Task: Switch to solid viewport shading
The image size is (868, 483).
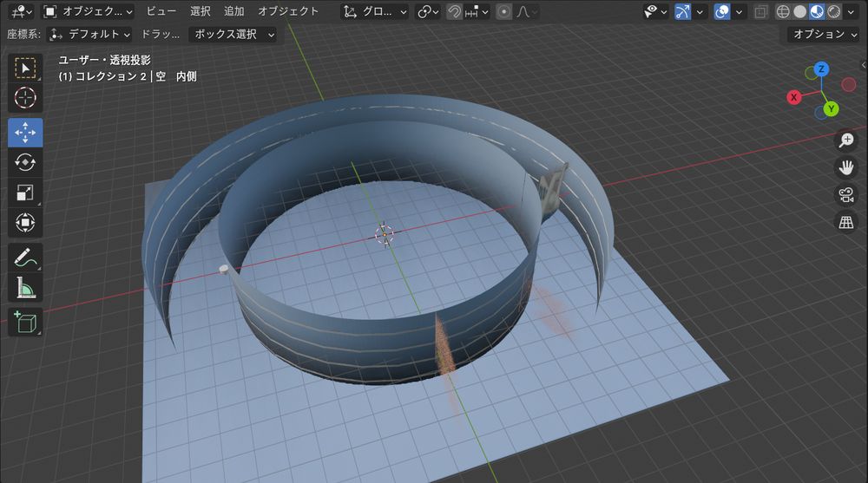Action: 800,11
